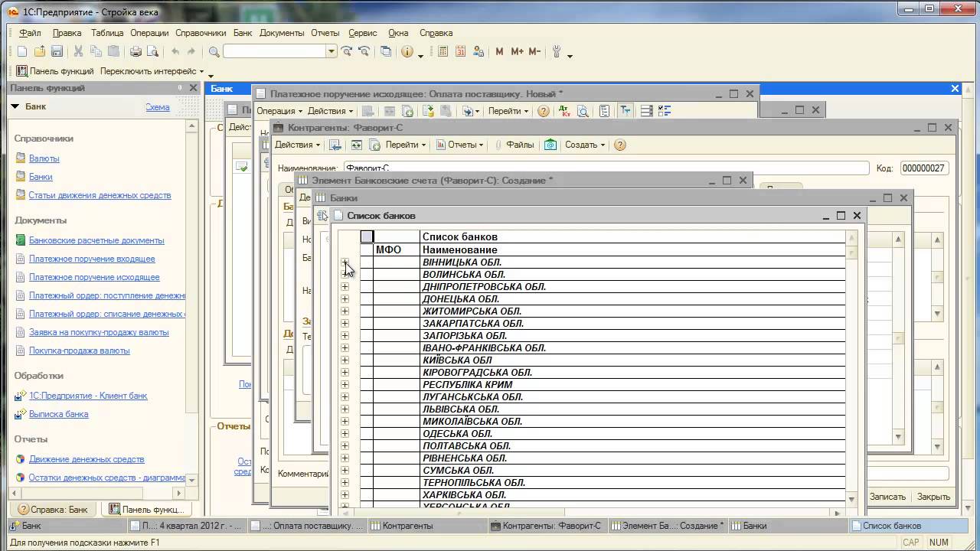Switch to Справка: Банк tab
The image size is (980, 551).
[x=54, y=509]
